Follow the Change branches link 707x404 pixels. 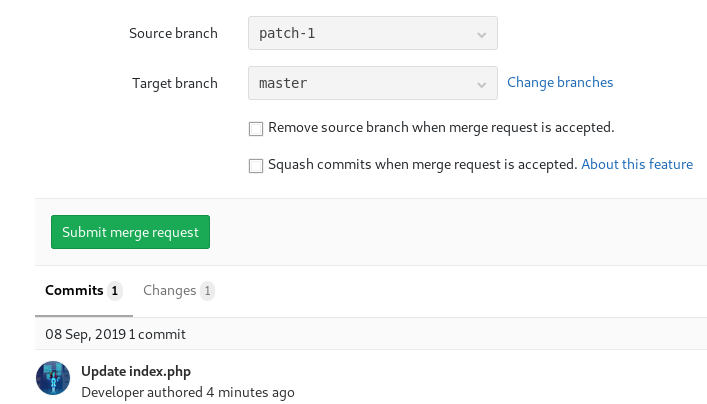(560, 83)
